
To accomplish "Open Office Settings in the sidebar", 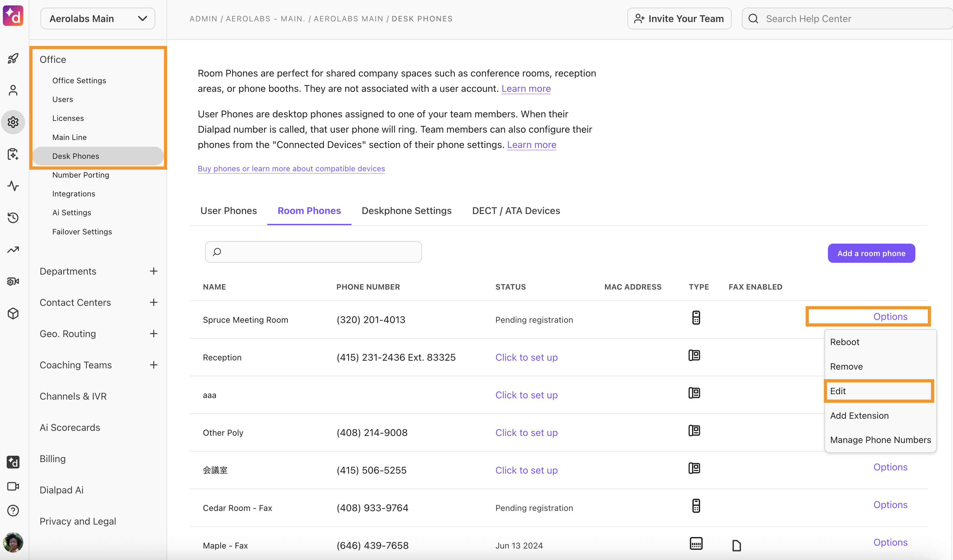I will click(x=79, y=81).
